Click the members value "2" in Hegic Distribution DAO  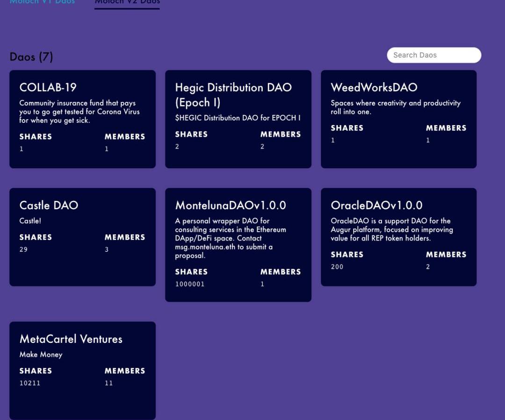point(262,146)
